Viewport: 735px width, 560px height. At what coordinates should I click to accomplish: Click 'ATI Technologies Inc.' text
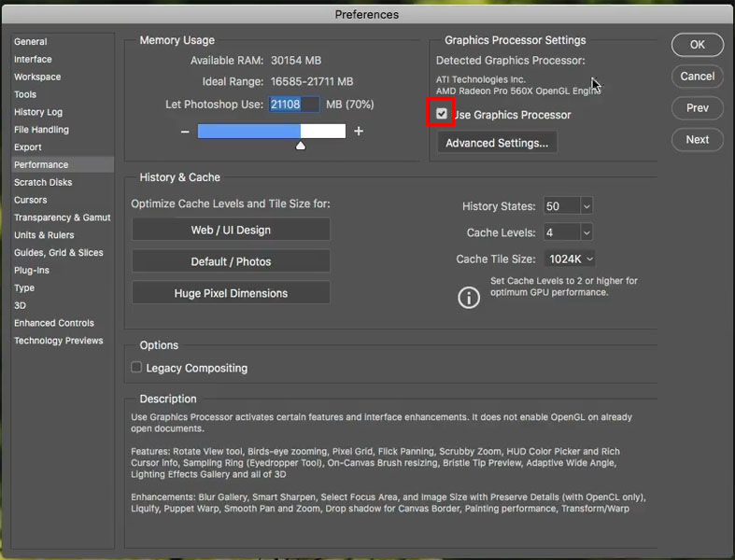coord(481,79)
